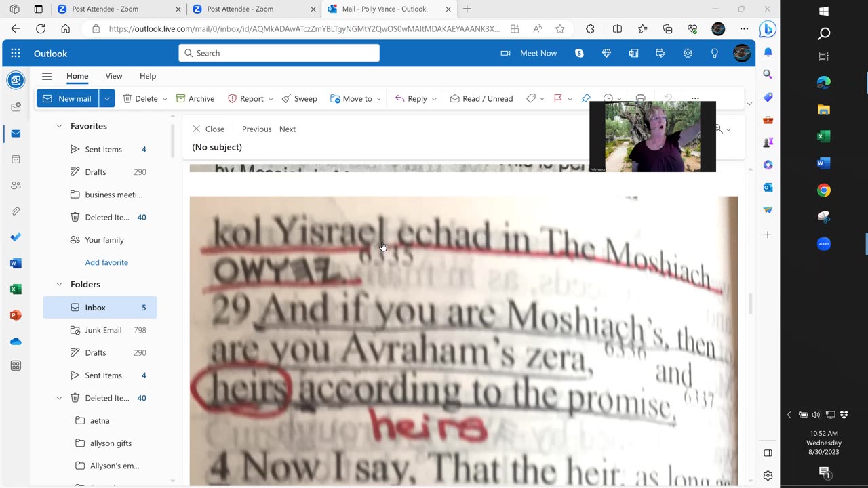This screenshot has width=868, height=488.
Task: Open Bing Copilot sidebar button
Action: click(768, 29)
